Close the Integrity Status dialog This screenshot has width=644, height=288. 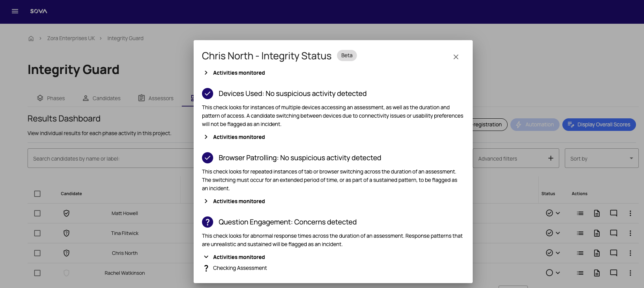(x=456, y=57)
